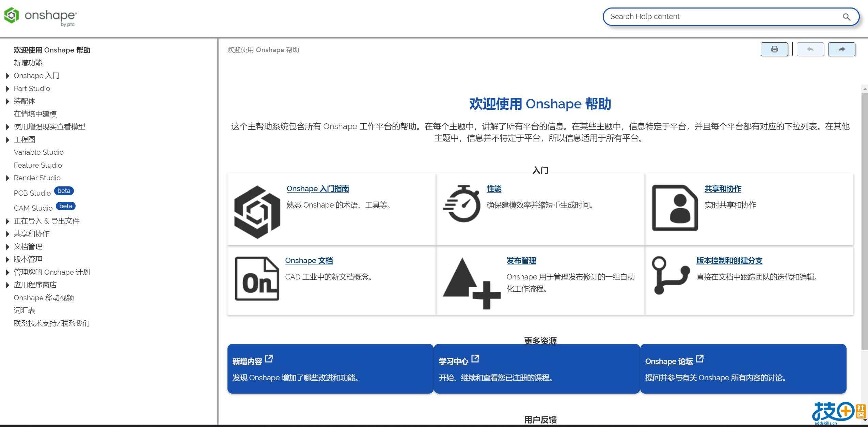This screenshot has width=868, height=427.
Task: Expand the 文档管理 tree node
Action: [x=7, y=247]
